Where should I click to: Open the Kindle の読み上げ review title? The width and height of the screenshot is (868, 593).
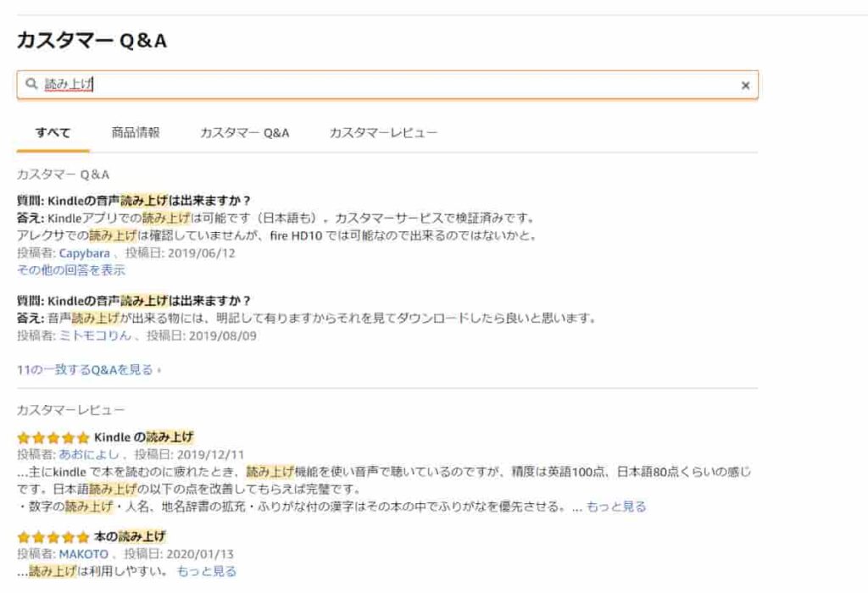[x=143, y=438]
